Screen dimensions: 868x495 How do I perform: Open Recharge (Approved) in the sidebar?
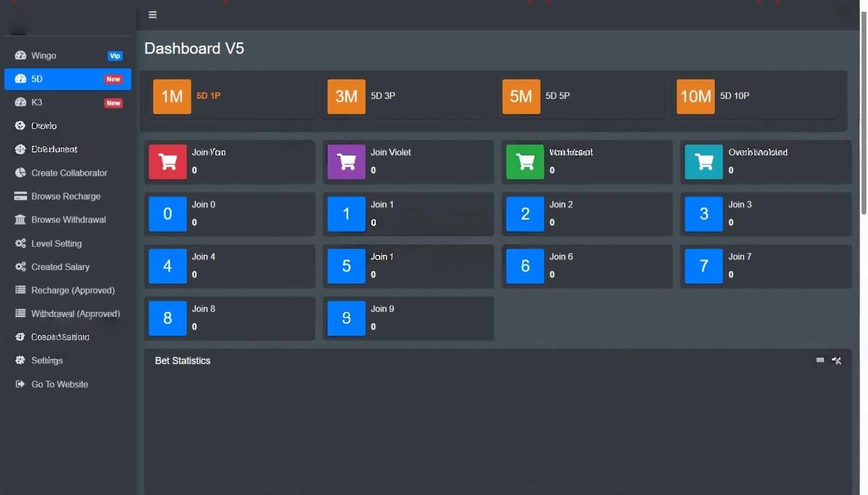pyautogui.click(x=68, y=290)
